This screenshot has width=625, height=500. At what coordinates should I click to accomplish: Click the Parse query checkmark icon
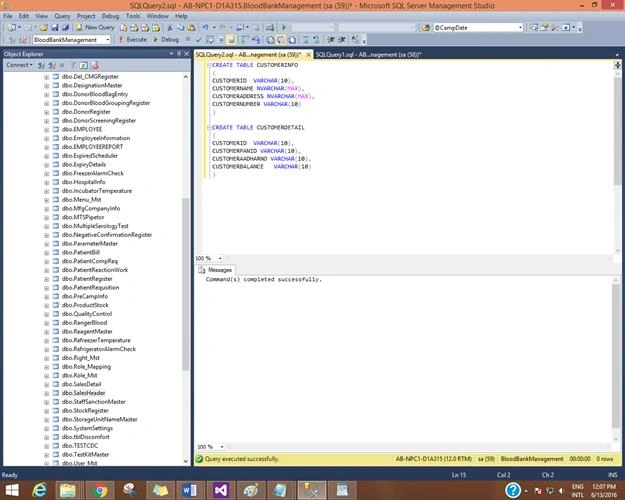[199, 39]
